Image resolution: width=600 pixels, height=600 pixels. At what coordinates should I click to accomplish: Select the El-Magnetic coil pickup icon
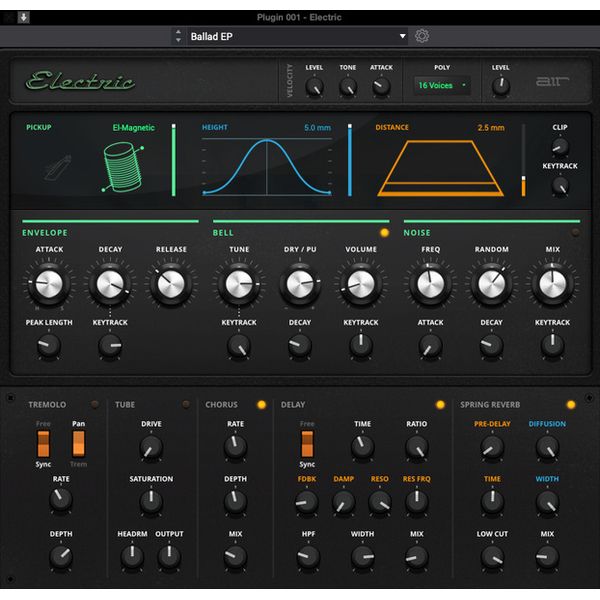click(x=123, y=167)
